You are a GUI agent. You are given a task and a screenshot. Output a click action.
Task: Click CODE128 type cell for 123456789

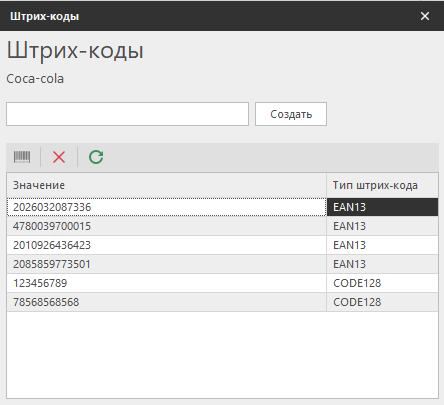(x=382, y=283)
